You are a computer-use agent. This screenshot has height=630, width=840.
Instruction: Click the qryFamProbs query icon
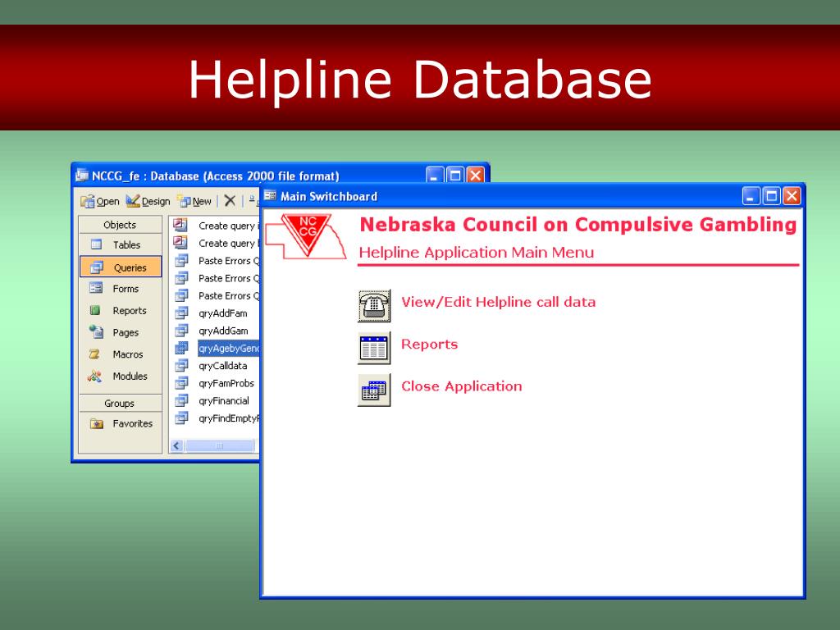tap(181, 383)
